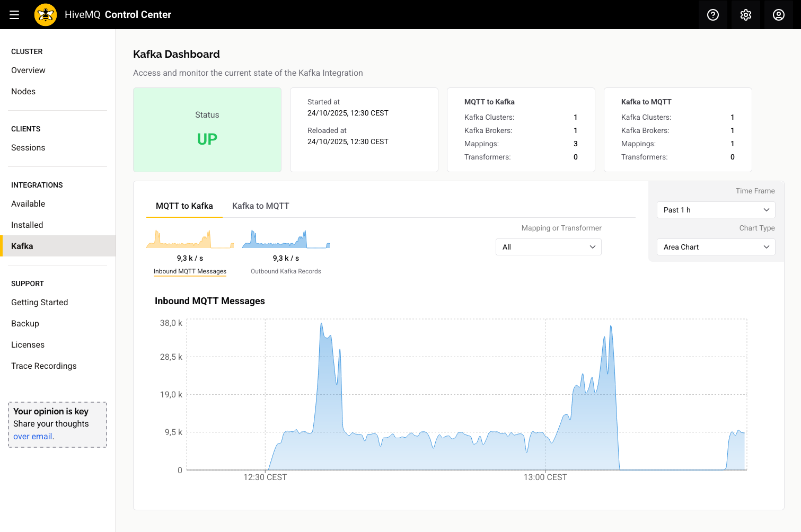
Task: Expand the Chart Type dropdown
Action: (716, 247)
